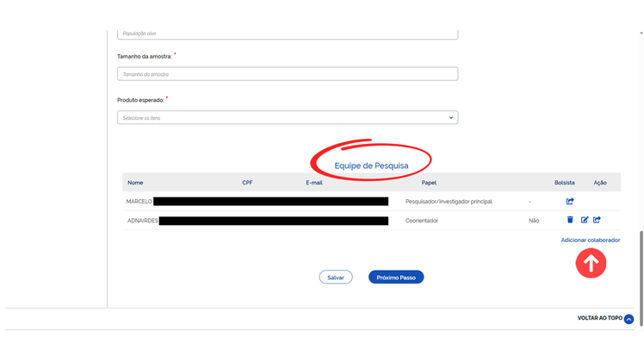Click the Adicionar colaborador link
The image size is (644, 362).
pos(591,240)
